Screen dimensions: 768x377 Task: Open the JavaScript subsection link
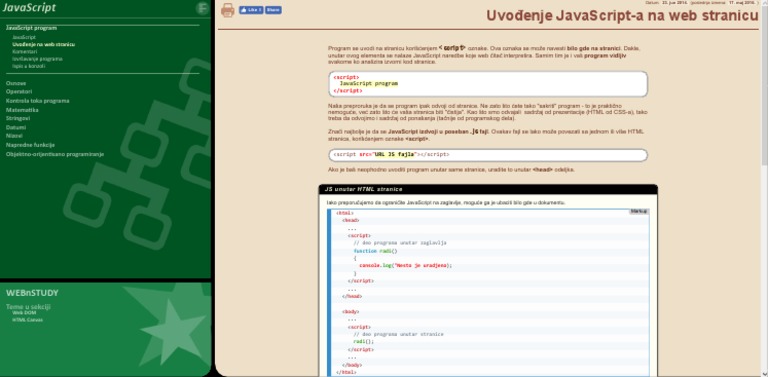(x=24, y=37)
